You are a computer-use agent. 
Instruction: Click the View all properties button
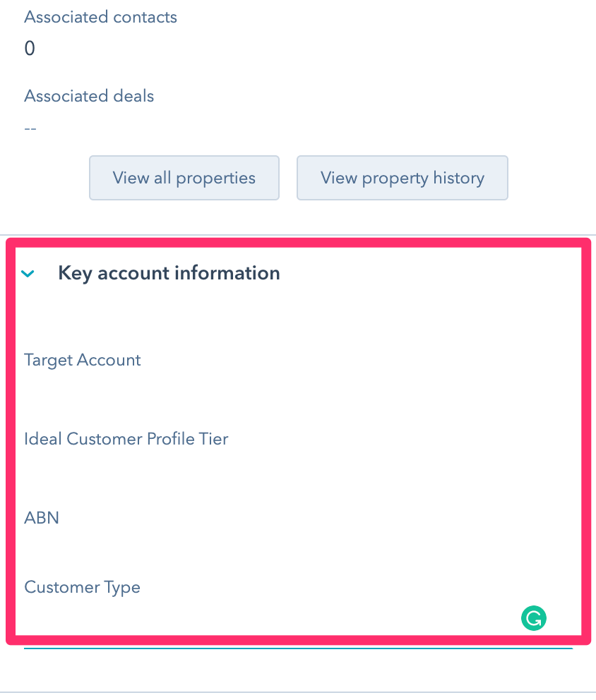(184, 178)
